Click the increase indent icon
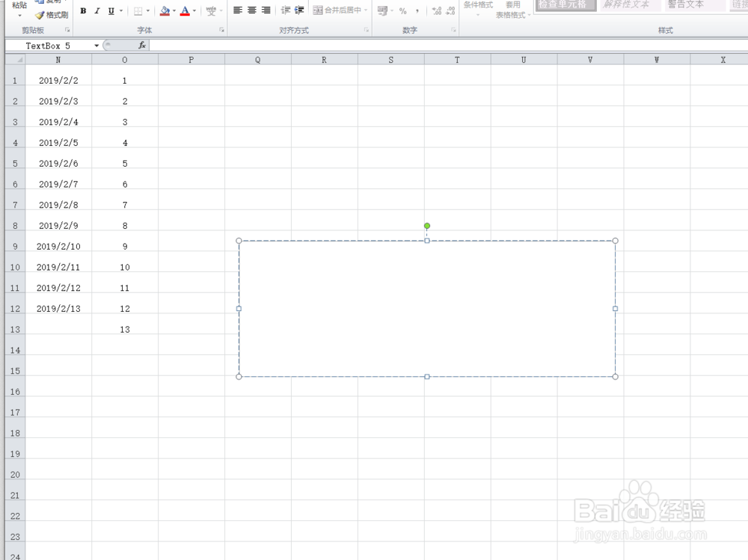 [300, 10]
